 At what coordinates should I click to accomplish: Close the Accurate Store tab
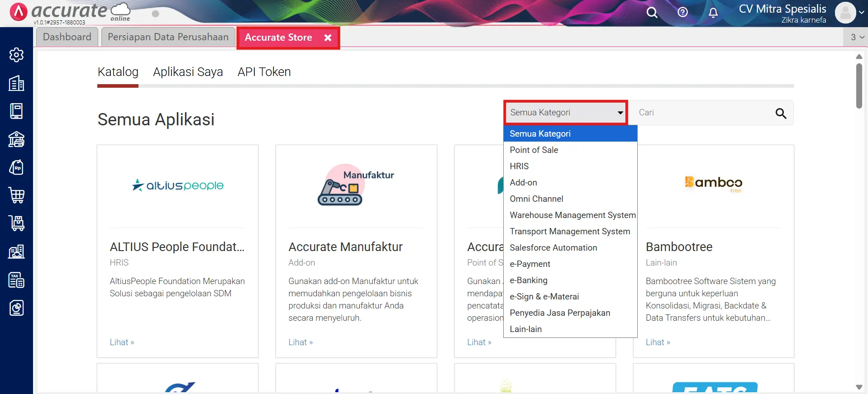point(328,38)
